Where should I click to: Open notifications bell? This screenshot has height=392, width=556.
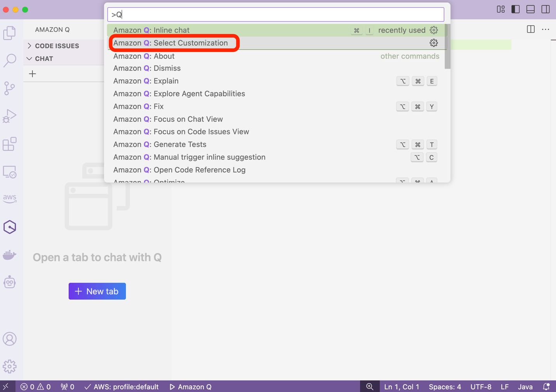pos(546,387)
